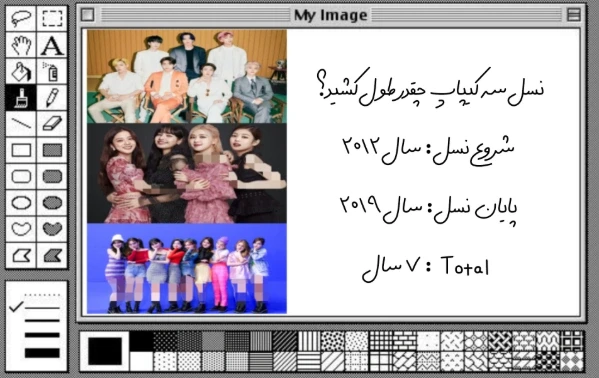Select the solid white pattern swatch
Viewport: 599px width, 378px height.
point(141,361)
